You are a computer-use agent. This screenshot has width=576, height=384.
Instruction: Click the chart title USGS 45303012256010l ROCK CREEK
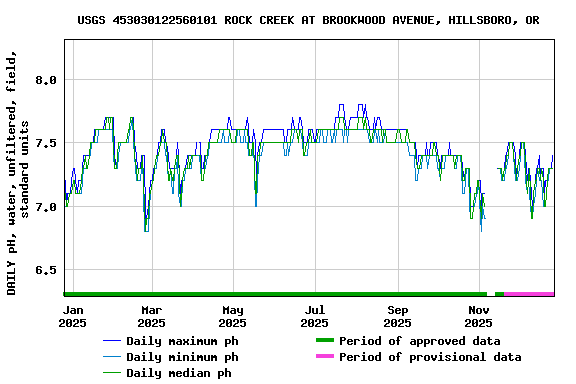(308, 20)
